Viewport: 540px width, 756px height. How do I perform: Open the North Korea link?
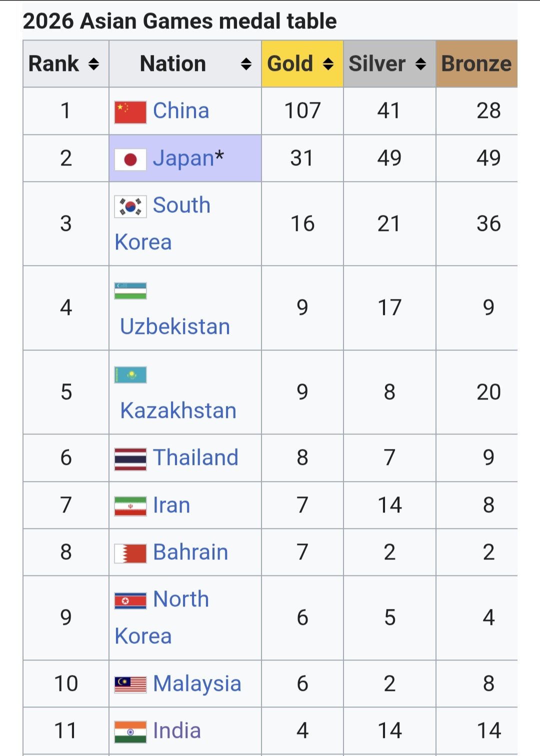[x=162, y=617]
